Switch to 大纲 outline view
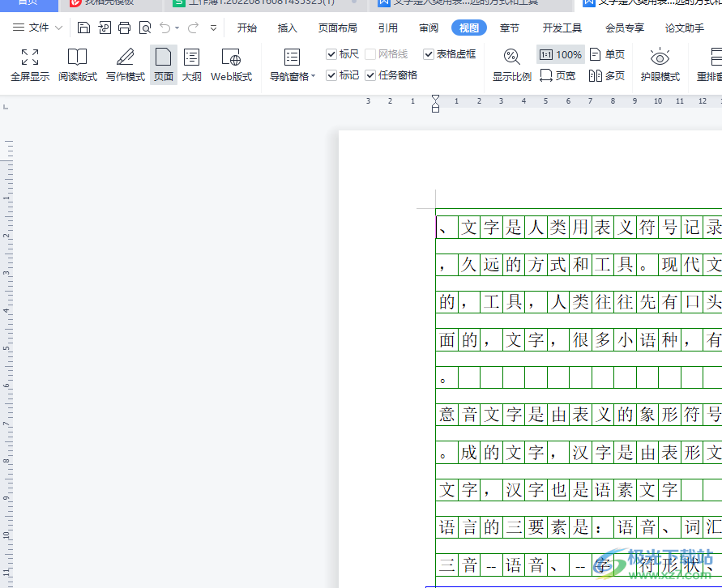Viewport: 722px width, 588px height. pos(191,66)
